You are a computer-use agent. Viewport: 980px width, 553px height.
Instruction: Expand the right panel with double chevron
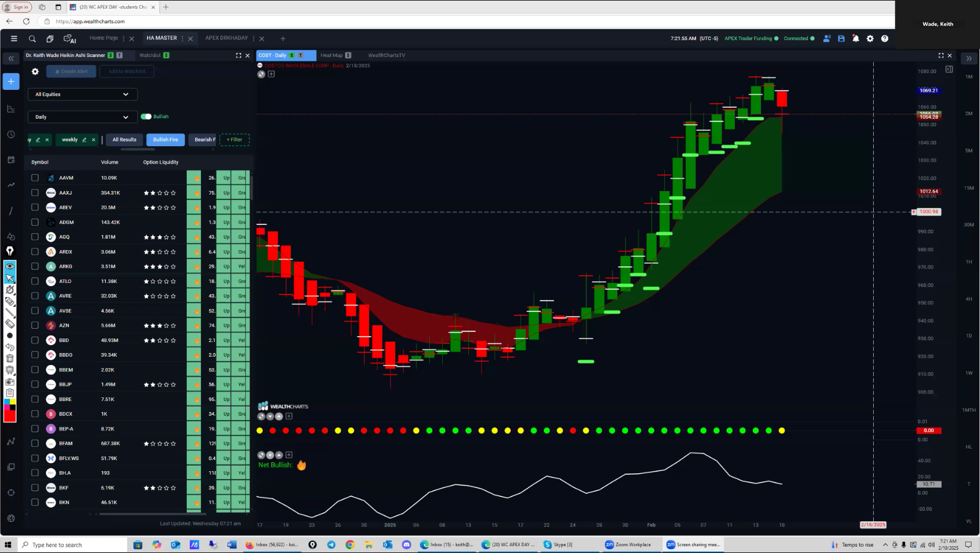969,59
